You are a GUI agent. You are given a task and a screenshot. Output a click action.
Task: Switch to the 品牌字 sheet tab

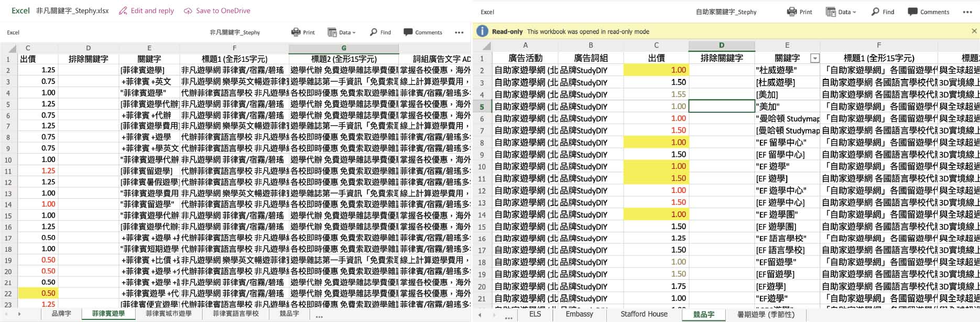[61, 314]
